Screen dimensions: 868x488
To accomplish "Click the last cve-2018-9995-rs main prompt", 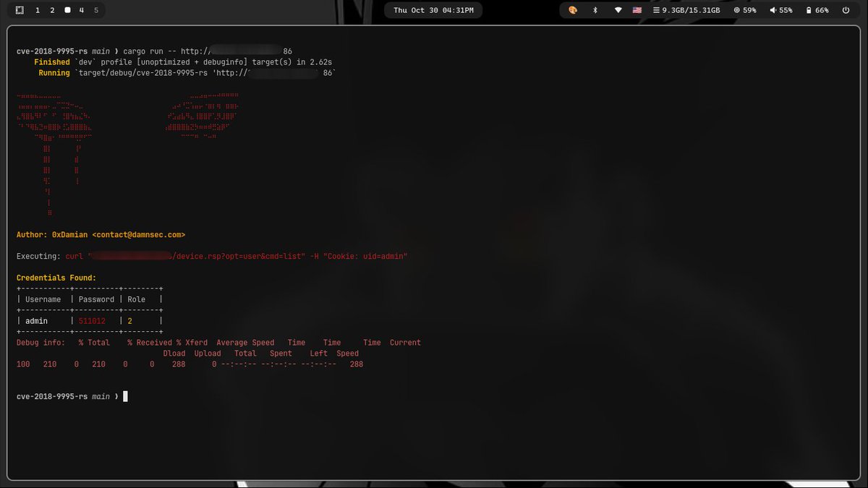I will (67, 396).
